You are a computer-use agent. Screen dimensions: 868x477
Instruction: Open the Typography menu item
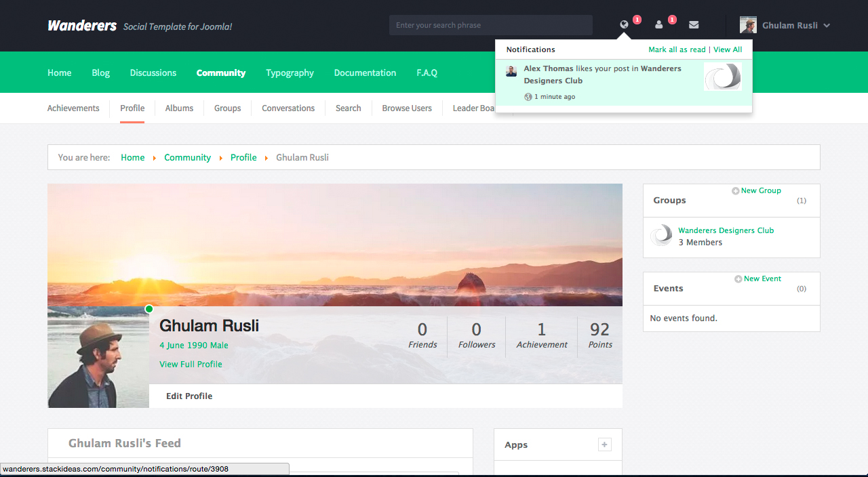click(290, 72)
